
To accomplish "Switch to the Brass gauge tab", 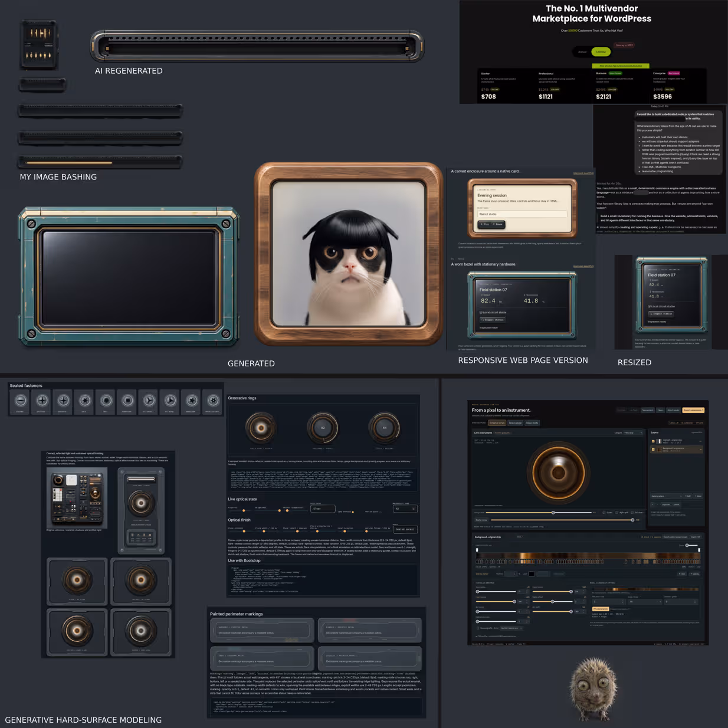I will [516, 423].
